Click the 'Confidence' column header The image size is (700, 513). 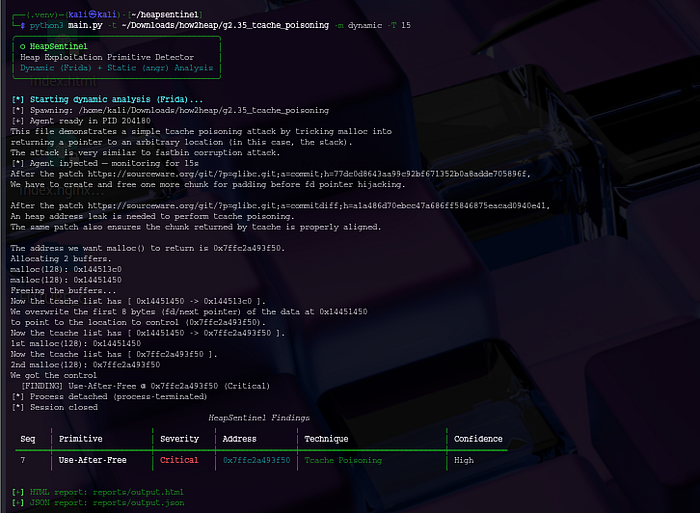point(478,439)
